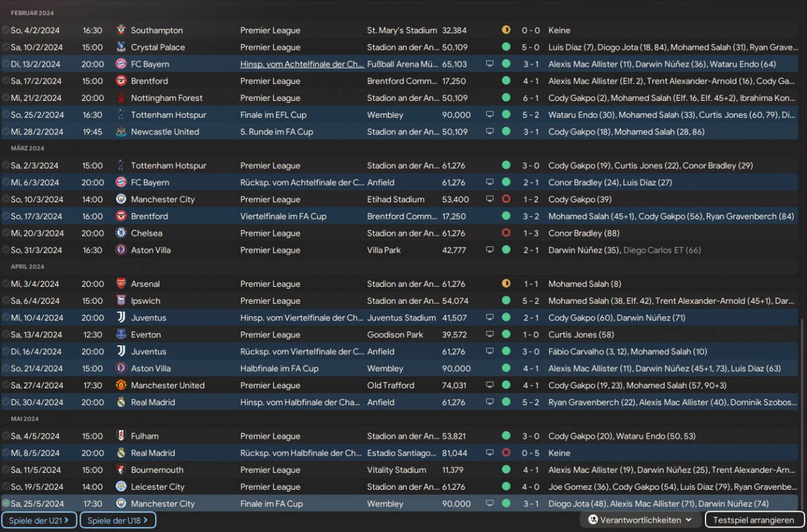Click the Everton club badge

click(x=121, y=335)
